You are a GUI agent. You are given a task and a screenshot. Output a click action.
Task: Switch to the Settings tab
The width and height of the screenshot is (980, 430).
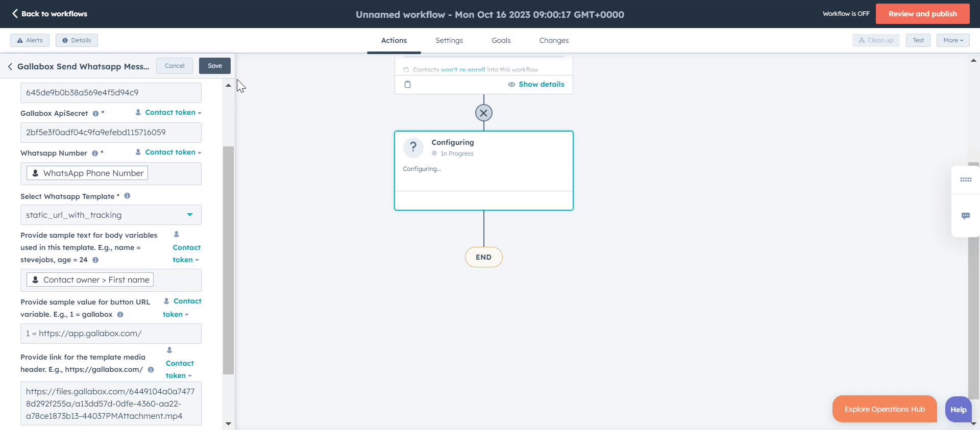[x=449, y=40]
